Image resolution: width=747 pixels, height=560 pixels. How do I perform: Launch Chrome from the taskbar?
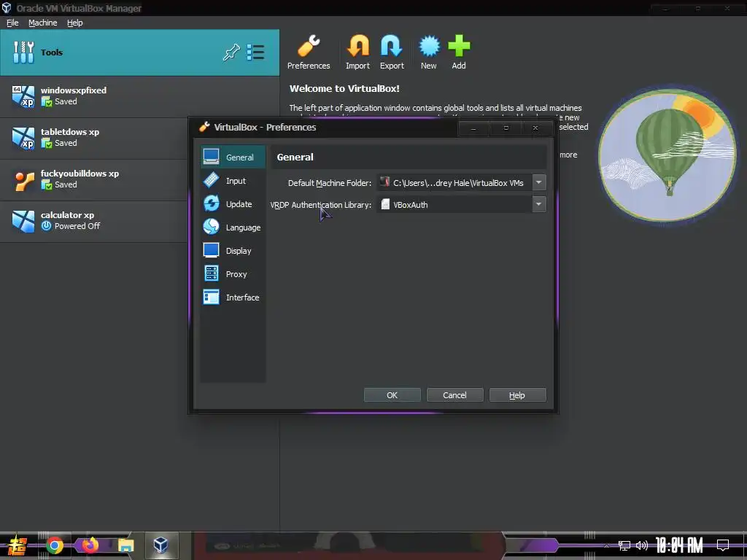tap(55, 545)
